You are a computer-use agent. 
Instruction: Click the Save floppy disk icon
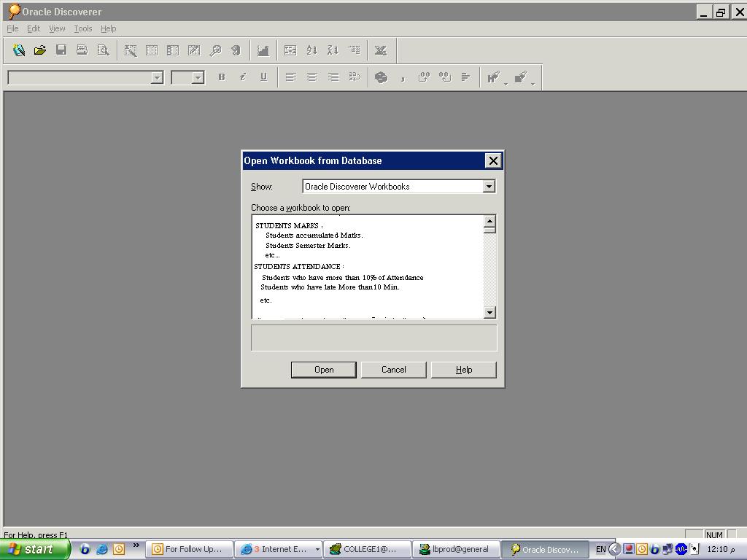61,50
